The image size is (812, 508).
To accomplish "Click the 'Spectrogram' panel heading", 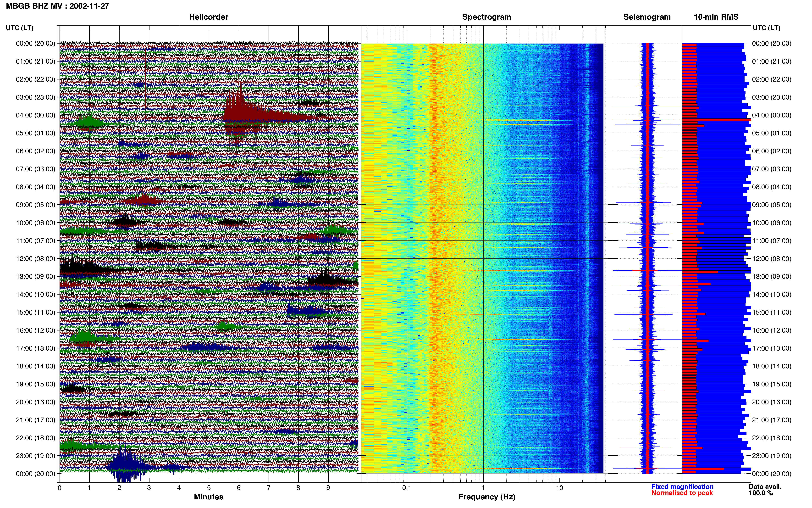I will coord(487,17).
